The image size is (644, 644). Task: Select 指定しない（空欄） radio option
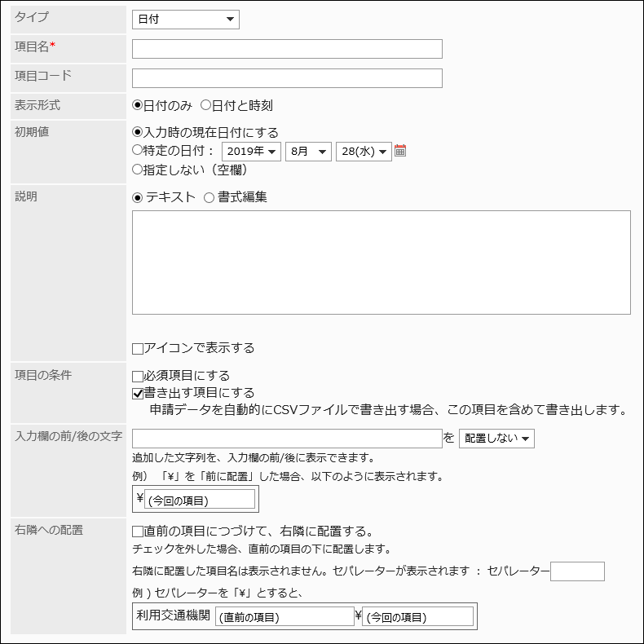click(x=137, y=170)
